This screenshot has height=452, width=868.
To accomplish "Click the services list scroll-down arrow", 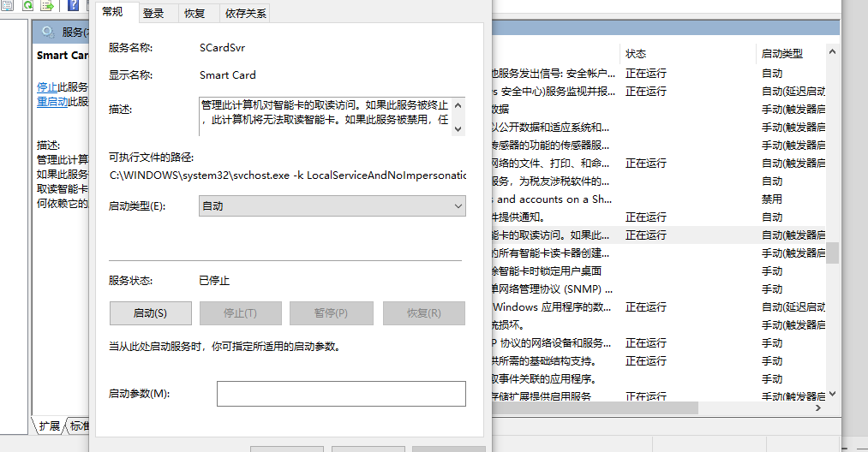I will pos(832,394).
